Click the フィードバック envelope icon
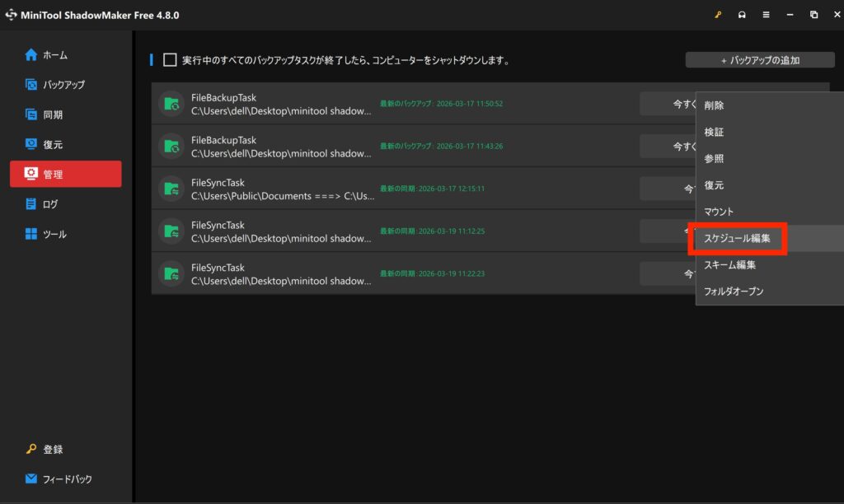844x504 pixels. pyautogui.click(x=31, y=478)
